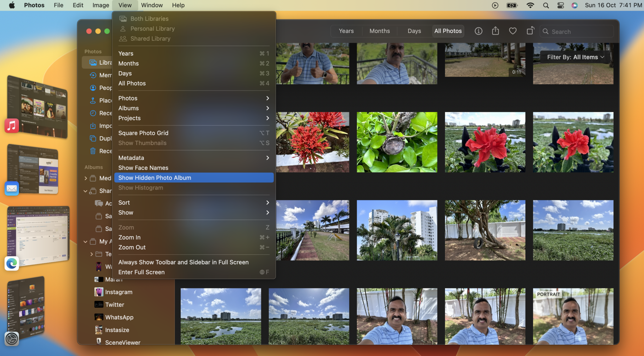Viewport: 644px width, 356px height.
Task: Choose Years from View menu
Action: click(x=194, y=53)
